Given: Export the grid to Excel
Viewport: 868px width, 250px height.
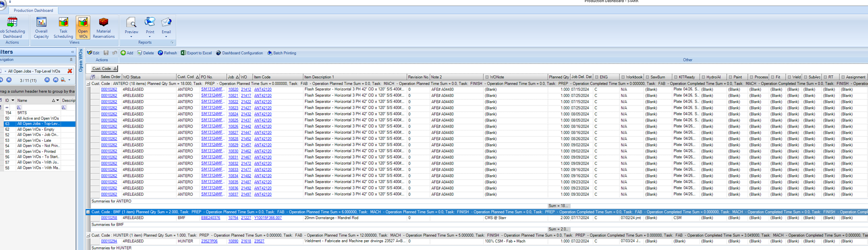Looking at the screenshot, I should click(x=196, y=53).
